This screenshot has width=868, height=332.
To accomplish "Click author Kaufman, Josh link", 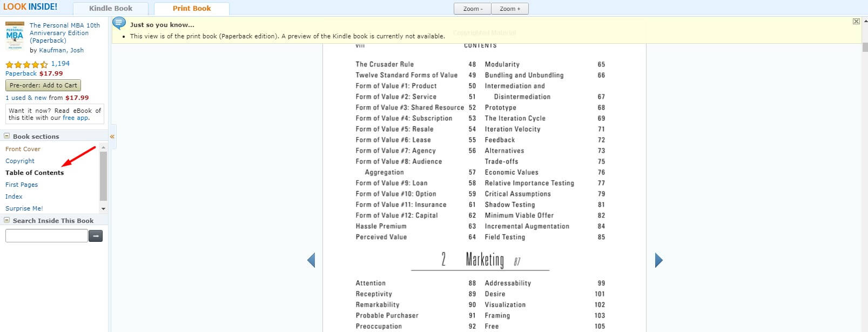I will 62,50.
